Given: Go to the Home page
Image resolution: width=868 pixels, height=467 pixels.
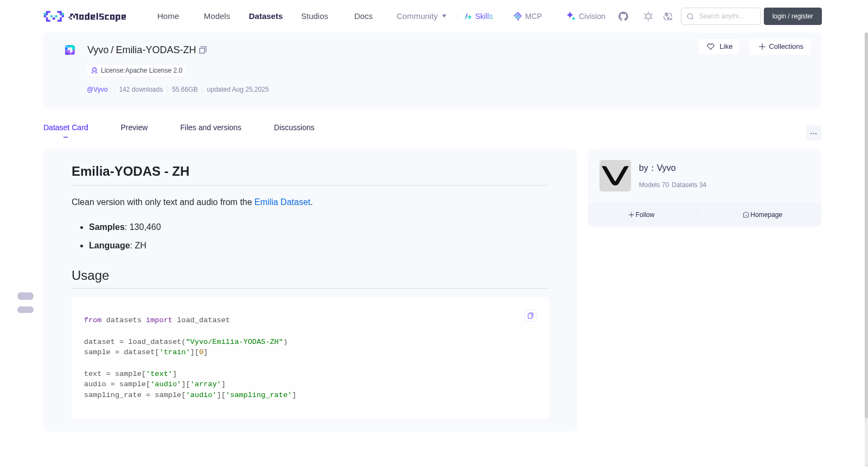Looking at the screenshot, I should (168, 16).
